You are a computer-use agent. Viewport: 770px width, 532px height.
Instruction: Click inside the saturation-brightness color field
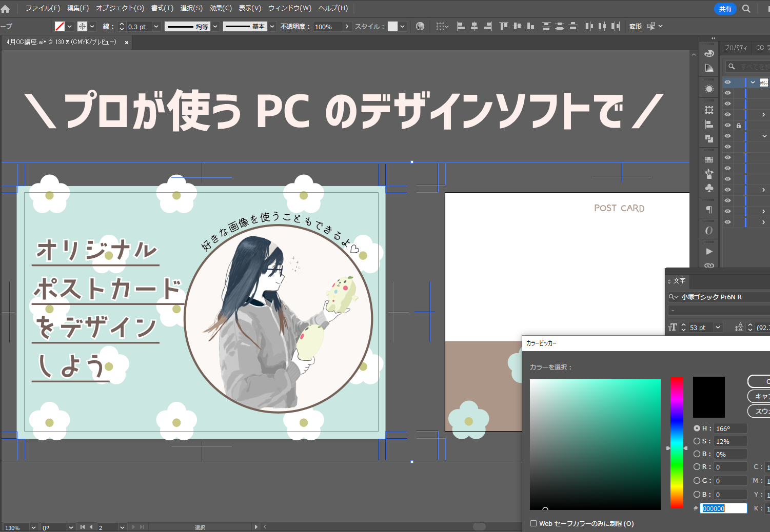[x=595, y=444]
